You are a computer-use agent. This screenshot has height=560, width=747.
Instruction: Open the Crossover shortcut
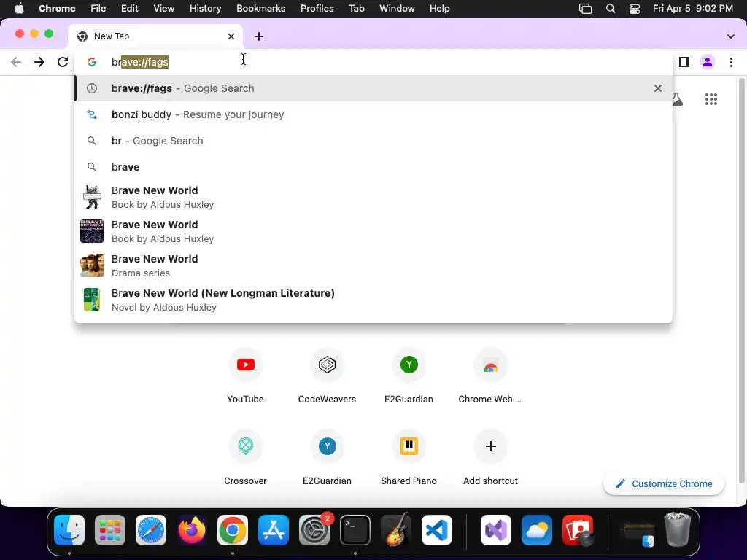tap(245, 458)
